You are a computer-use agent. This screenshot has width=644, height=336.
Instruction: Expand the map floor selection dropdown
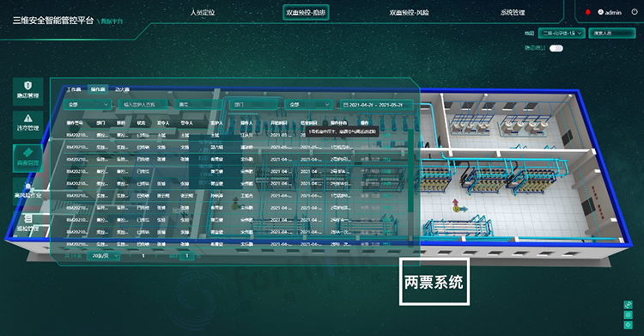[x=562, y=33]
